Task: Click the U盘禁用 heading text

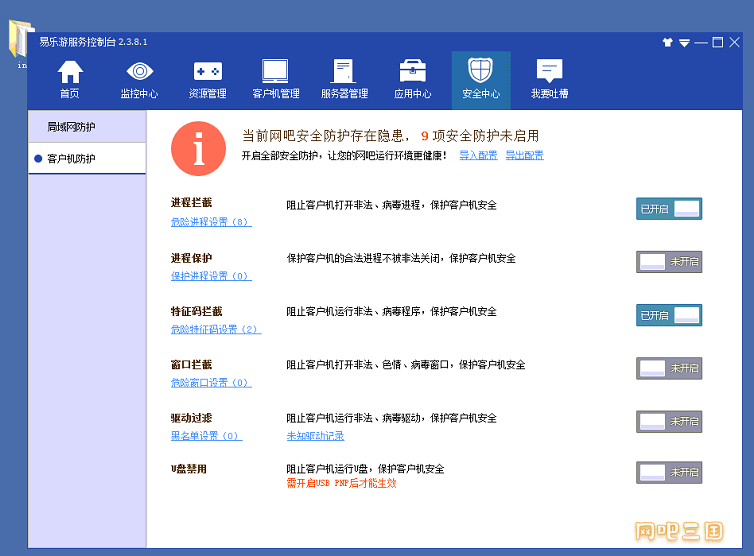Action: point(188,468)
